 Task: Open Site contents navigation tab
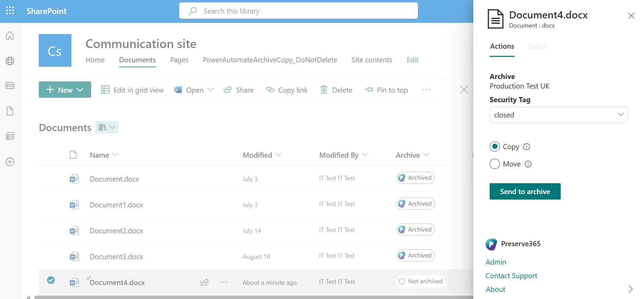coord(372,60)
